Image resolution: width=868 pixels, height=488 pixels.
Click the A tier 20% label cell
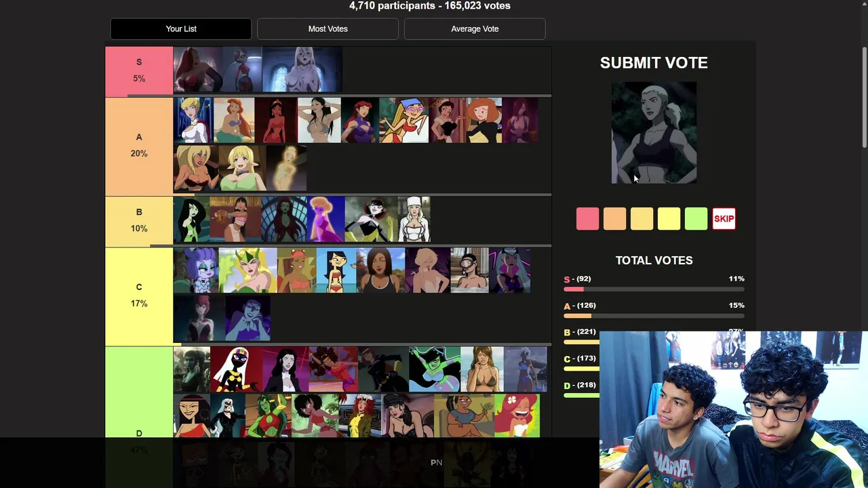click(139, 146)
